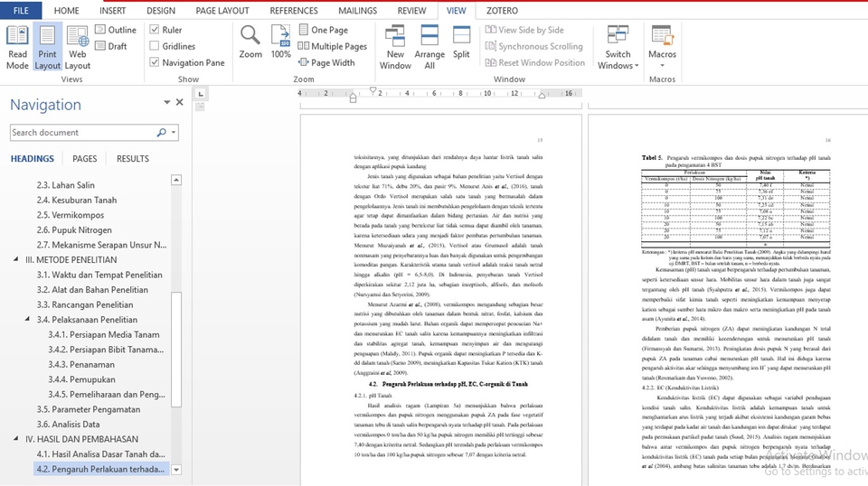Click the tab selector on ruler
This screenshot has height=486, width=868.
201,93
